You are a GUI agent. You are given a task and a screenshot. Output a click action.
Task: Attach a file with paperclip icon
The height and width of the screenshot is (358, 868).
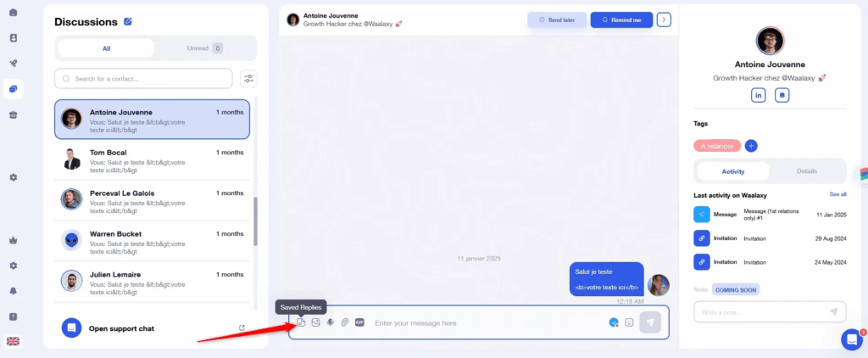[344, 322]
